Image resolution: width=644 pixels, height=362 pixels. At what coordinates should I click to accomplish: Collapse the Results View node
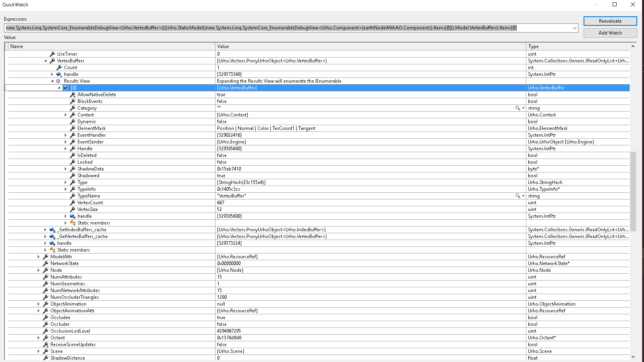52,81
